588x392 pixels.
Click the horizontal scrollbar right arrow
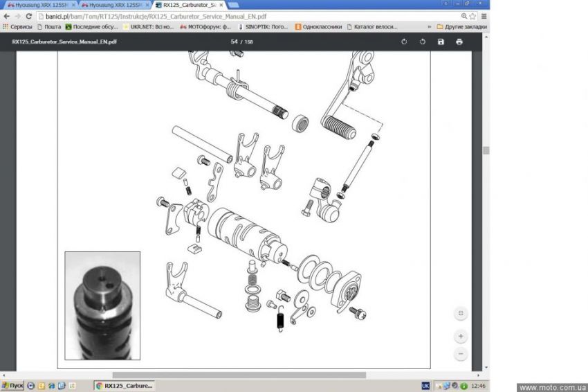478,375
